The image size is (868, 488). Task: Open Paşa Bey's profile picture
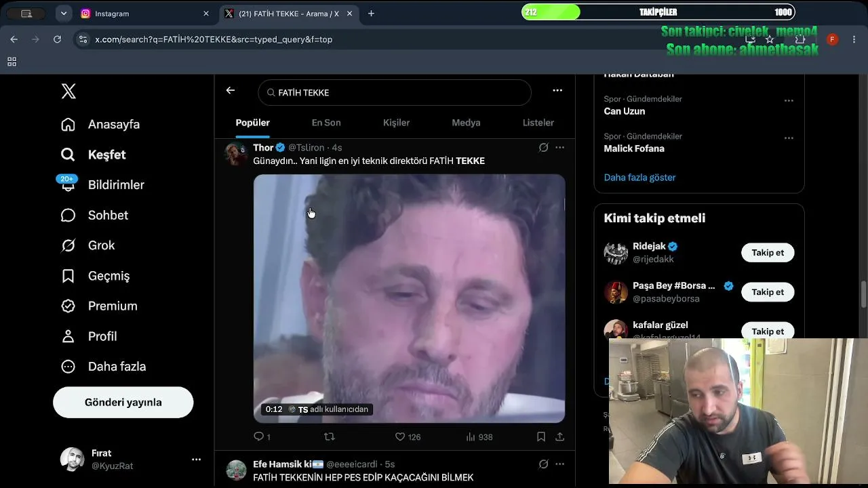[616, 292]
